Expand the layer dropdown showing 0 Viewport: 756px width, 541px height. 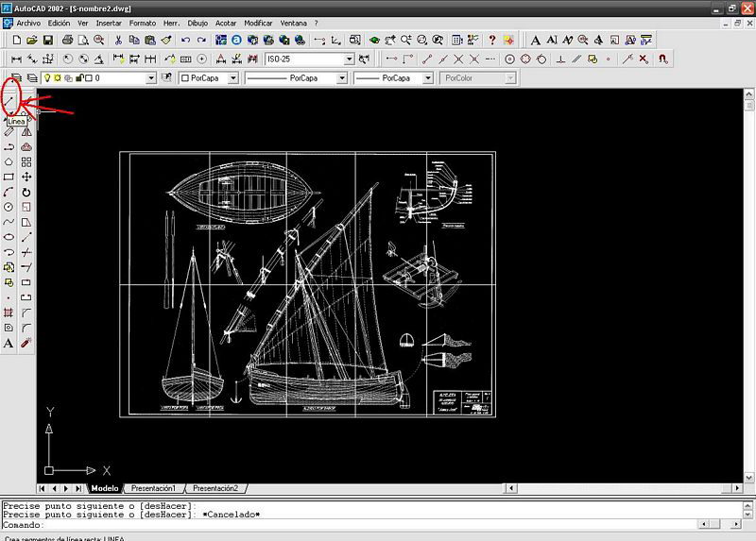tap(151, 78)
